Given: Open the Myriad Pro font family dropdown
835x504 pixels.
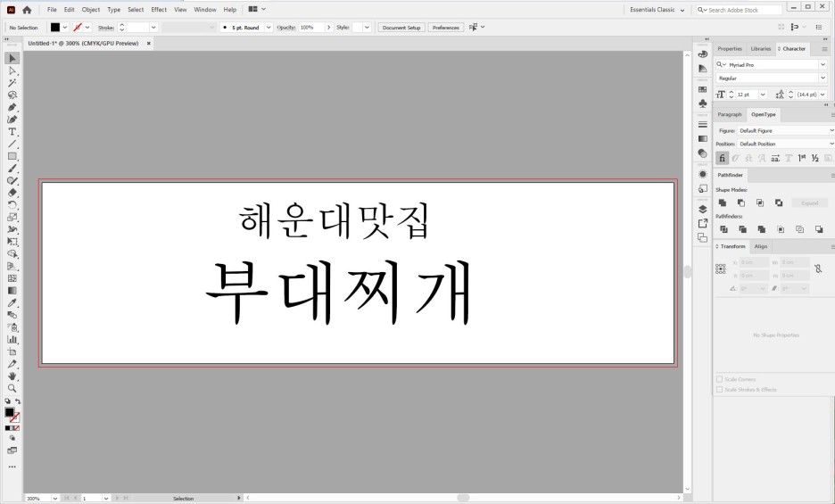Looking at the screenshot, I should click(x=823, y=64).
